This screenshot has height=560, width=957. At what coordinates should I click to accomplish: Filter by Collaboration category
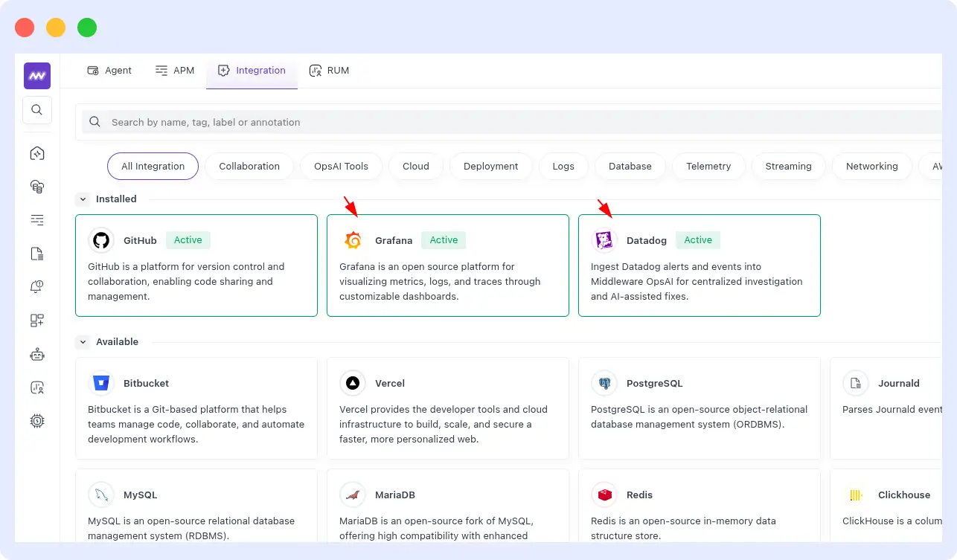[249, 167]
